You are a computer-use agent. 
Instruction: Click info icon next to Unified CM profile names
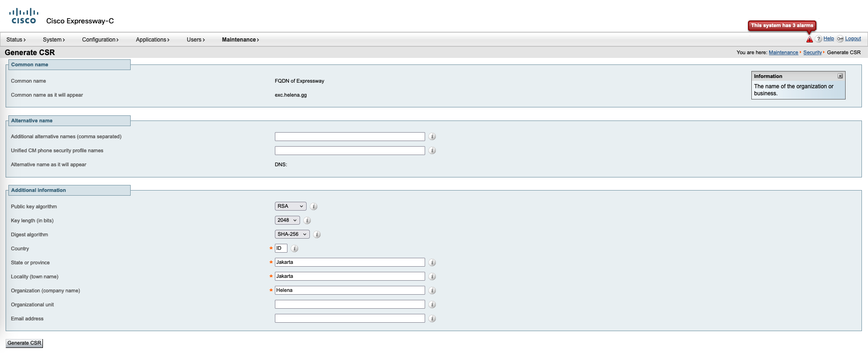pos(432,151)
